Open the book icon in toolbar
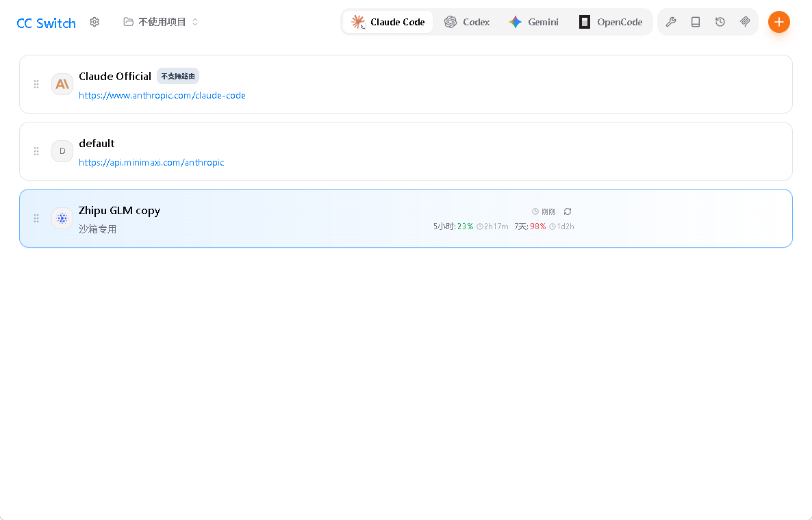812x520 pixels. pos(696,22)
